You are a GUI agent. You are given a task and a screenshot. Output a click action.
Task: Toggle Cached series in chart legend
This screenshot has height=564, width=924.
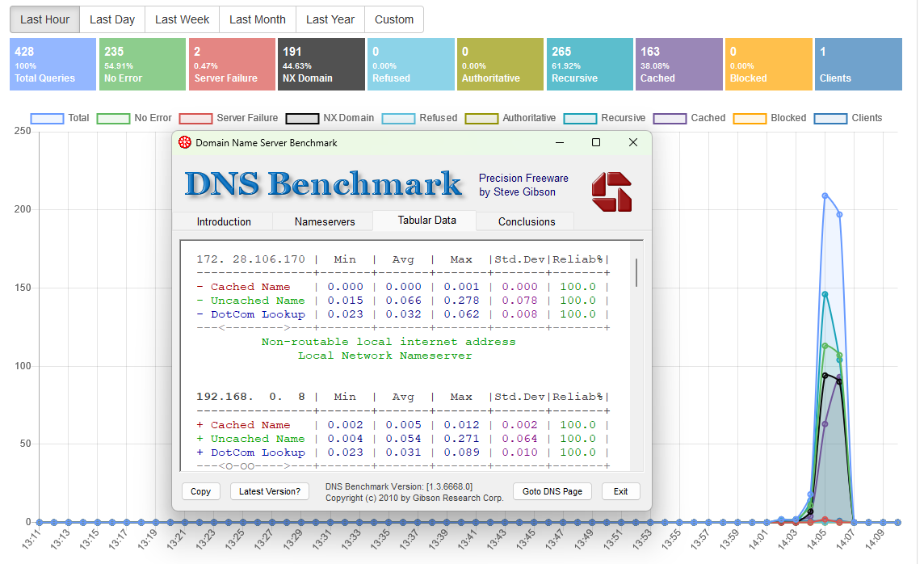pyautogui.click(x=690, y=118)
